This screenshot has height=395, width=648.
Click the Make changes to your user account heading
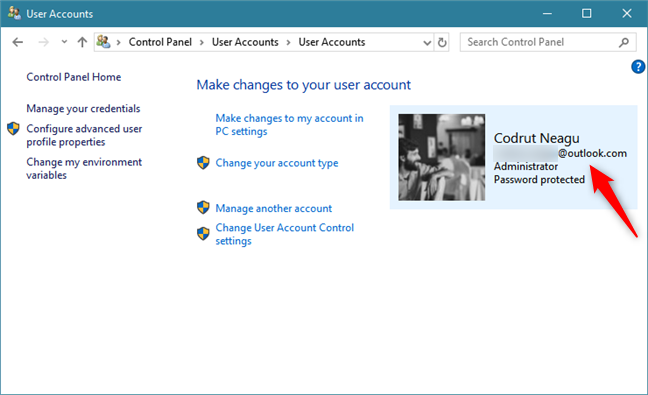(x=303, y=85)
